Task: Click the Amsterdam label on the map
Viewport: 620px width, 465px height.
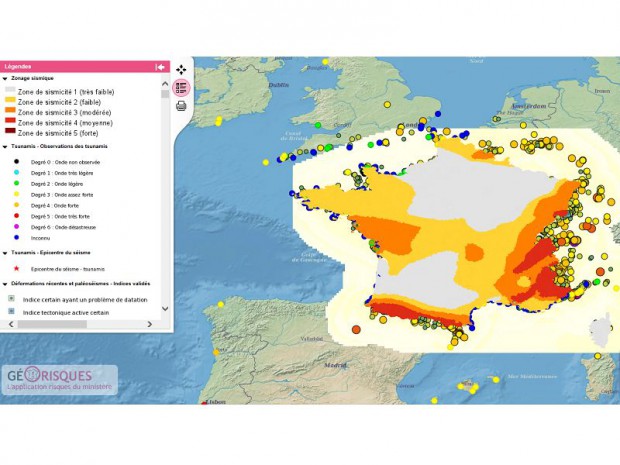Action: (529, 106)
